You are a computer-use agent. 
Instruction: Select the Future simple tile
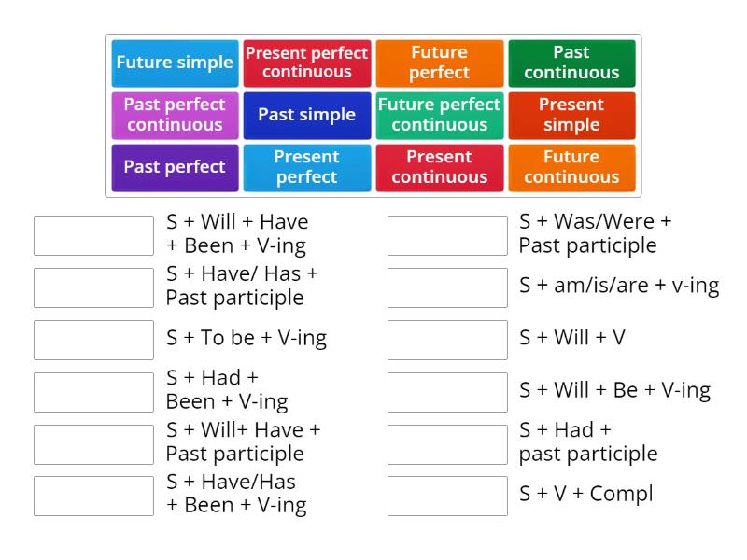click(175, 63)
